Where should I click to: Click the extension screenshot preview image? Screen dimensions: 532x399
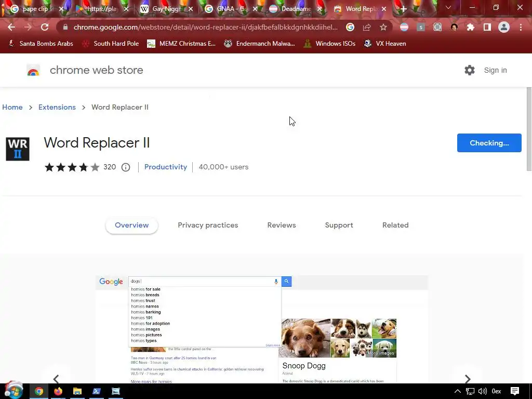(x=262, y=329)
